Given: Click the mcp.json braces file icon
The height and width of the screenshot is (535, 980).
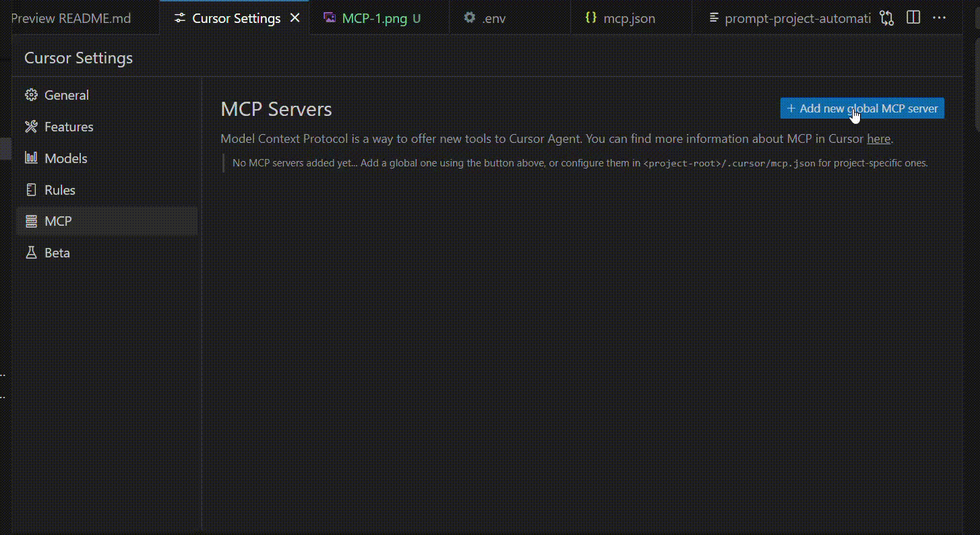Looking at the screenshot, I should pyautogui.click(x=590, y=18).
